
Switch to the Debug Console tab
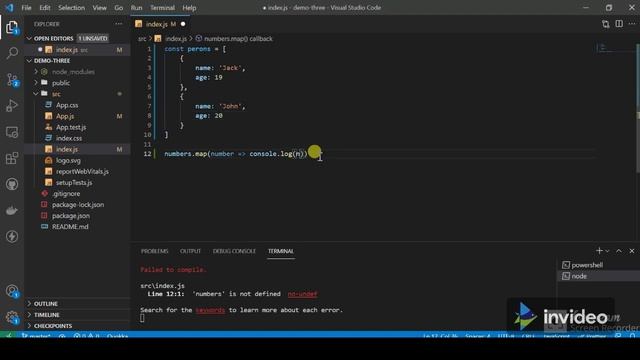pos(234,251)
